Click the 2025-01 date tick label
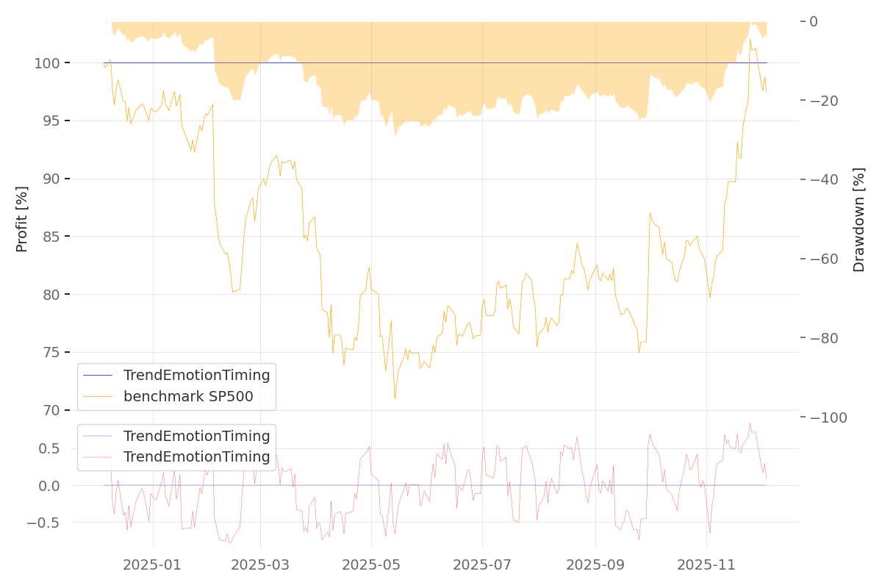The width and height of the screenshot is (882, 588). pyautogui.click(x=152, y=565)
